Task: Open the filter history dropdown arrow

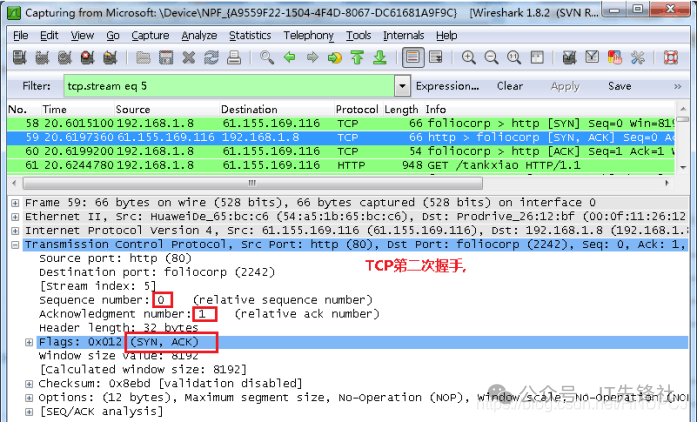Action: tap(402, 86)
